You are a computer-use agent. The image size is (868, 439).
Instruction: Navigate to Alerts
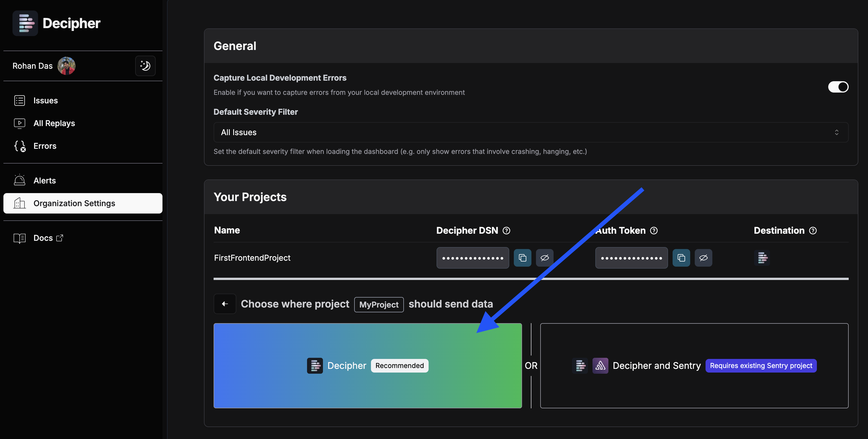tap(83, 181)
